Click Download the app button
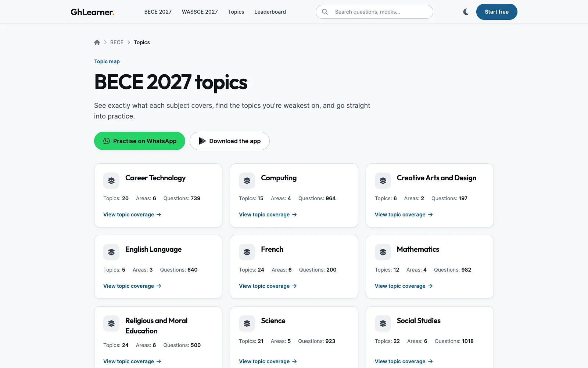This screenshot has width=588, height=368. 230,141
